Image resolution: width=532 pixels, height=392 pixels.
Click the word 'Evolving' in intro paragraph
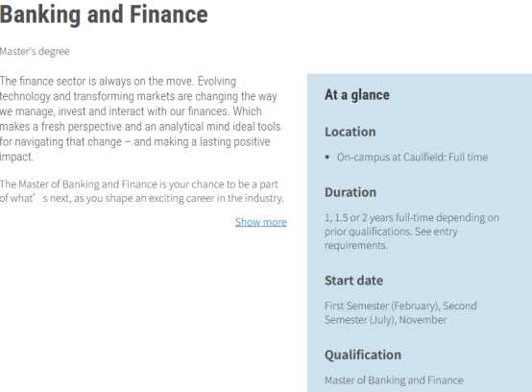click(216, 82)
